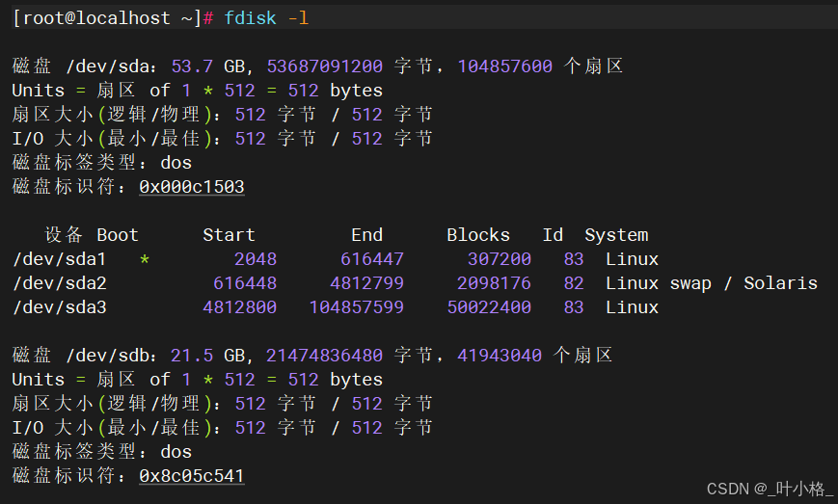Click the '/dev/sda1' device row name

pyautogui.click(x=60, y=259)
